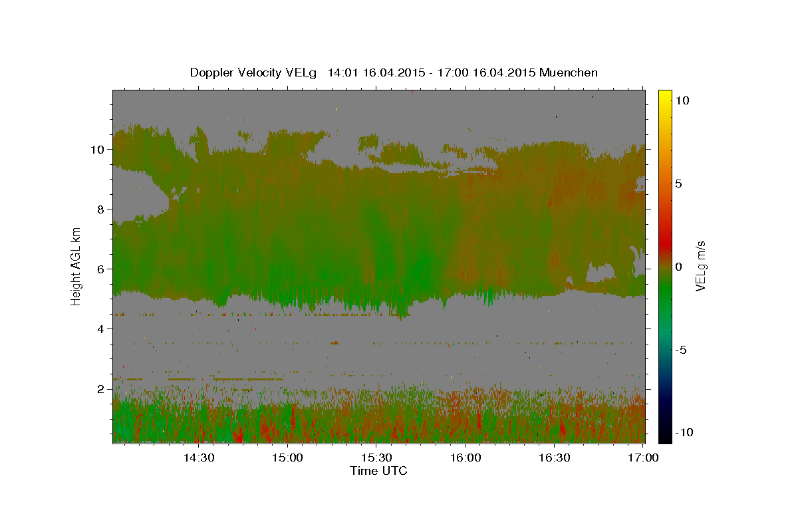Image resolution: width=798 pixels, height=532 pixels.
Task: Click the start date '14:01 16.04.2015' in title
Action: click(377, 72)
